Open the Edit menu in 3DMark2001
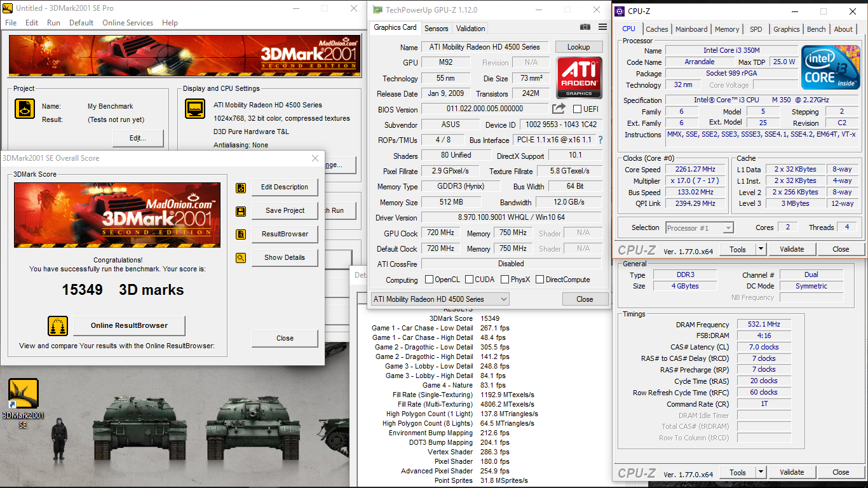 pyautogui.click(x=32, y=23)
